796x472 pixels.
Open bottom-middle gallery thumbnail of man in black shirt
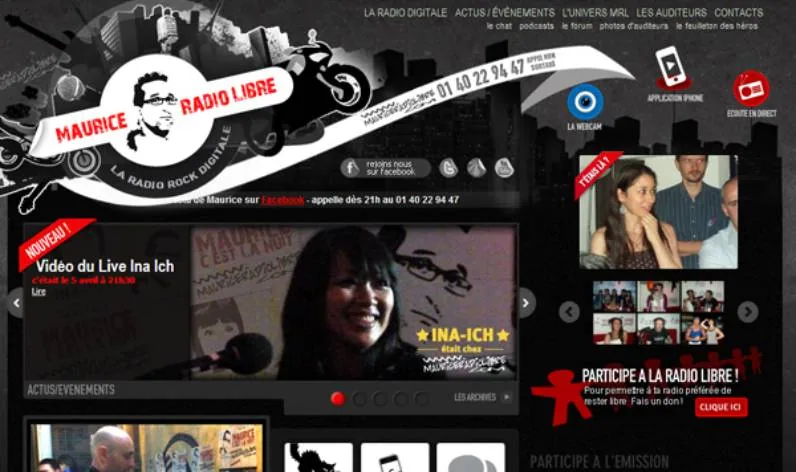658,329
